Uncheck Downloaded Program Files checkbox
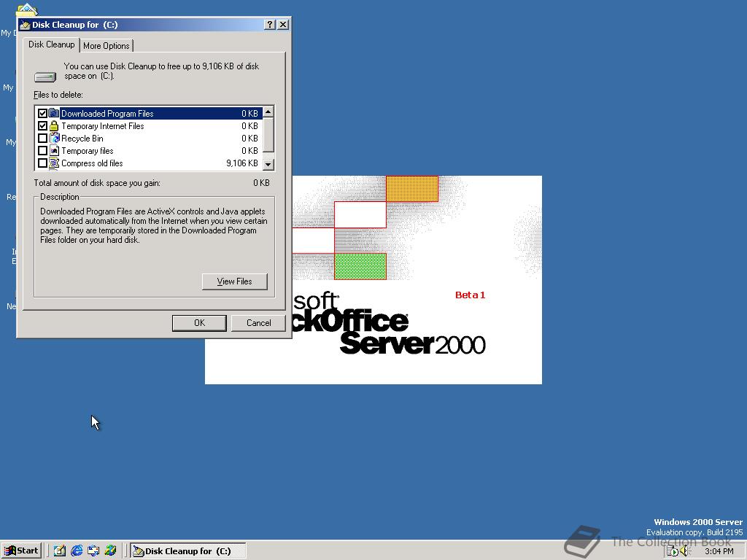 pyautogui.click(x=42, y=113)
